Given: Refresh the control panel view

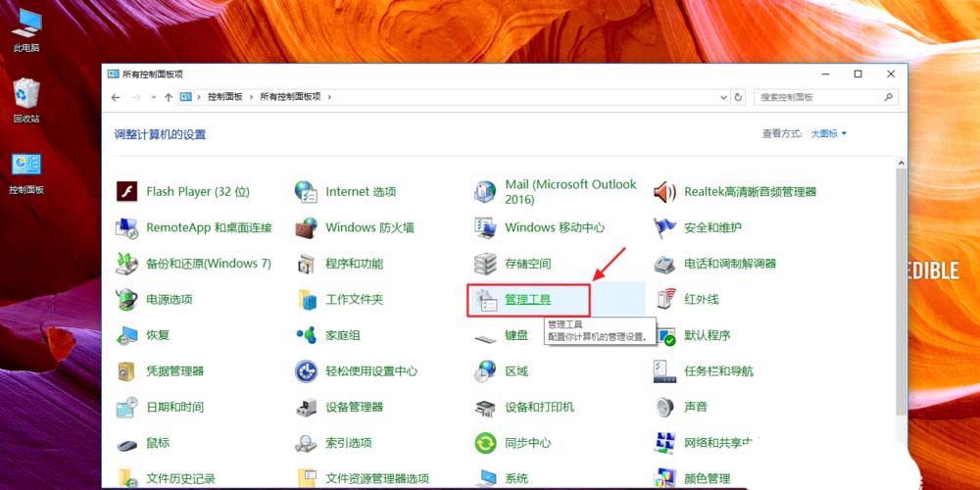Looking at the screenshot, I should tap(738, 97).
